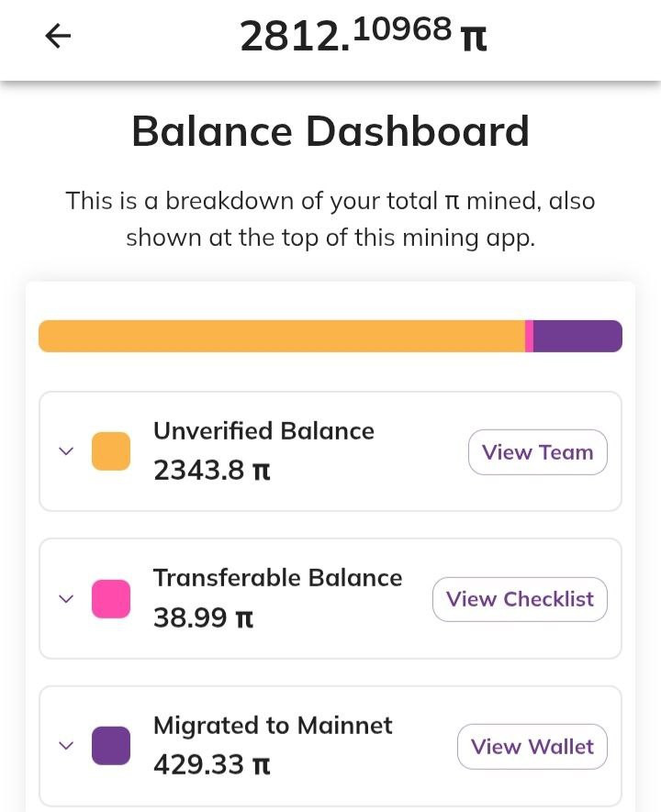
Task: Select the Transferable Balance label text
Action: coord(277,578)
